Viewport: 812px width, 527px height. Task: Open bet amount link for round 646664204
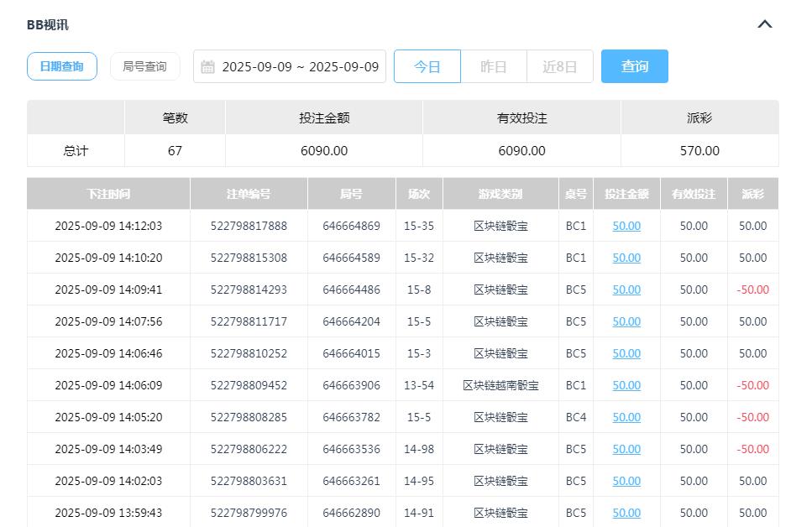pyautogui.click(x=626, y=321)
